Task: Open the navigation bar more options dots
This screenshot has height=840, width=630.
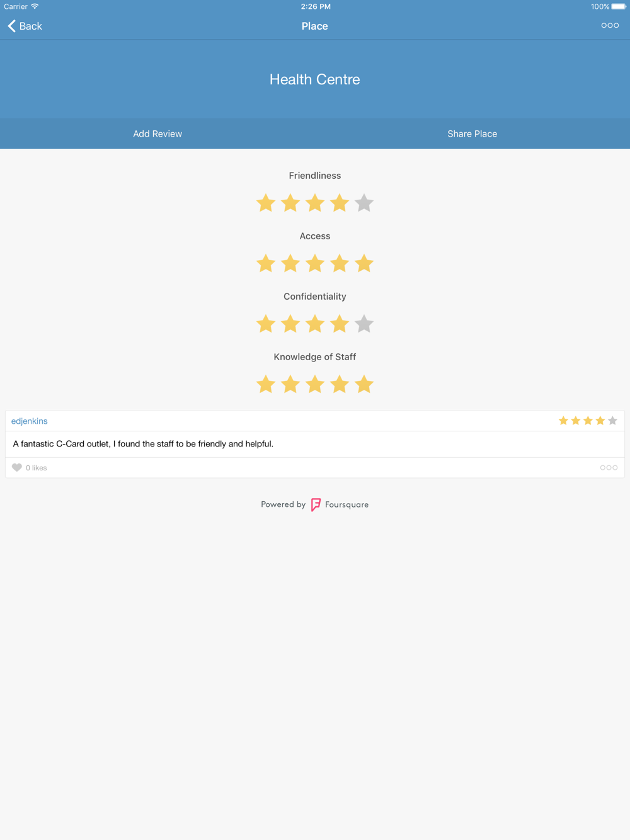Action: coord(610,26)
